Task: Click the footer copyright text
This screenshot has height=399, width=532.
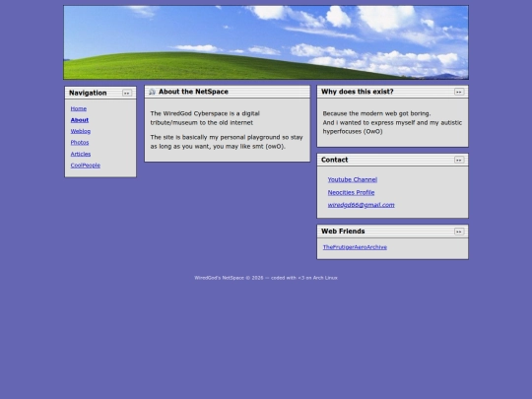Action: point(266,278)
